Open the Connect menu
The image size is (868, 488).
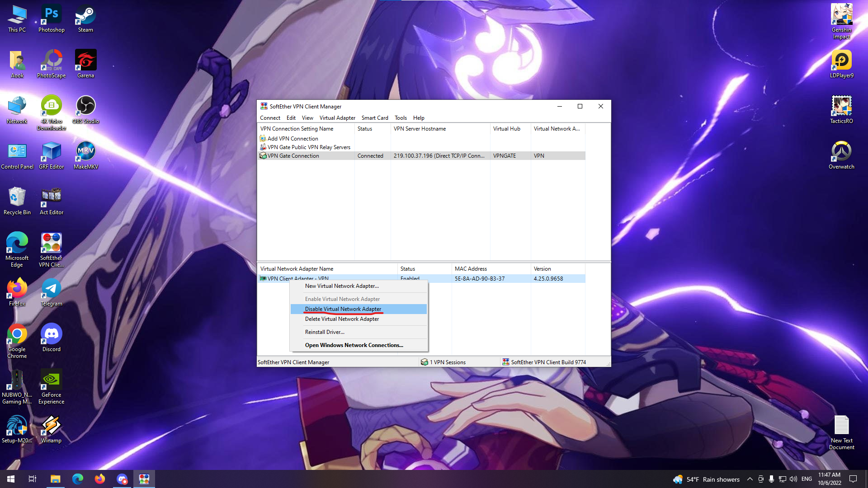pyautogui.click(x=270, y=118)
